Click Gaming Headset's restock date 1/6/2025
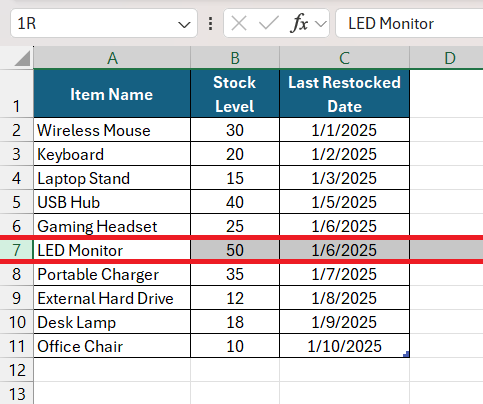The height and width of the screenshot is (404, 483). 344,226
